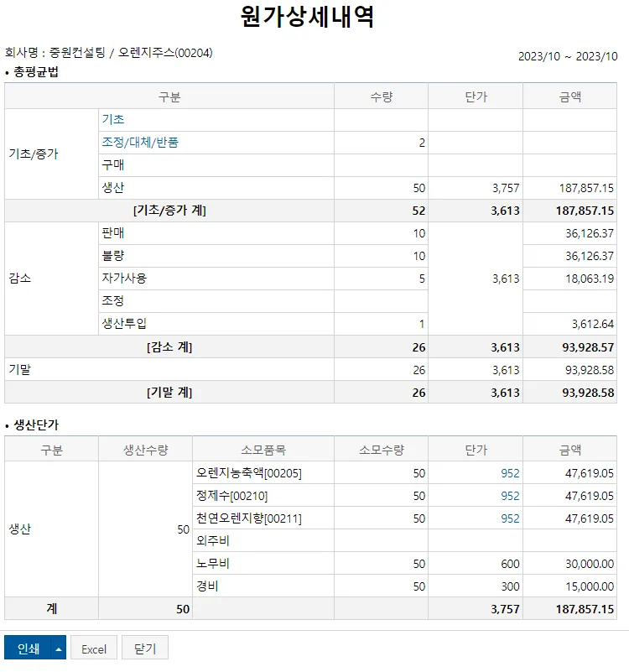This screenshot has width=629, height=672.
Task: Click the 인쇄 print button
Action: [x=28, y=649]
